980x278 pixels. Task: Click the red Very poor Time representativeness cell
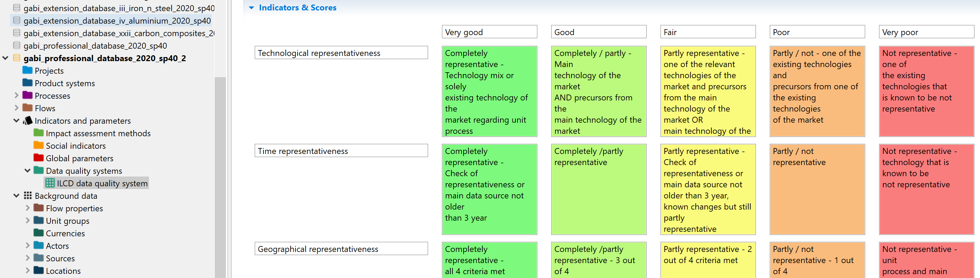926,189
